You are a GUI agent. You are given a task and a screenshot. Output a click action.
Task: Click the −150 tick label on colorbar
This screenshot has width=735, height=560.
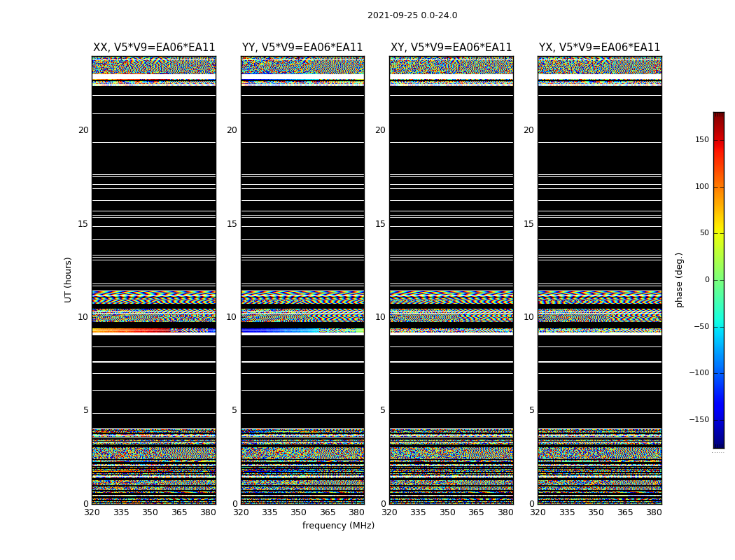(x=699, y=420)
